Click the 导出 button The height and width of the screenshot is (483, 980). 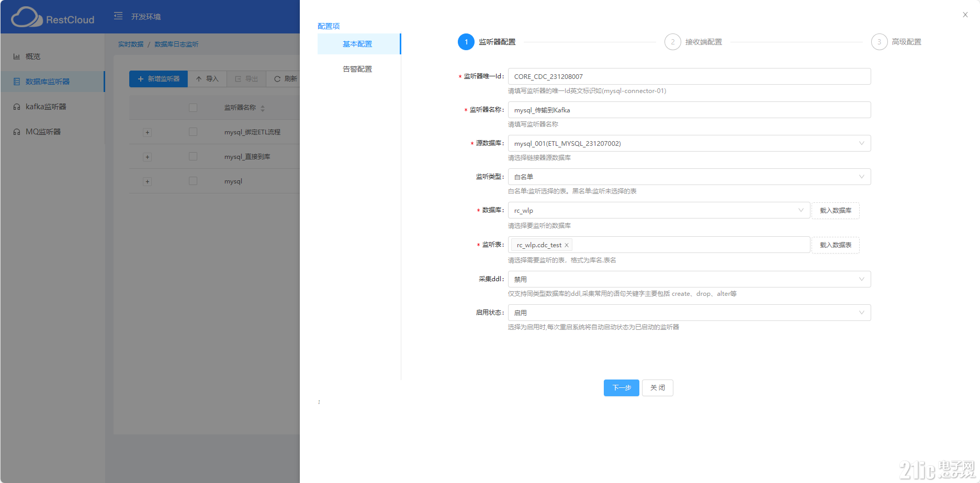[246, 79]
